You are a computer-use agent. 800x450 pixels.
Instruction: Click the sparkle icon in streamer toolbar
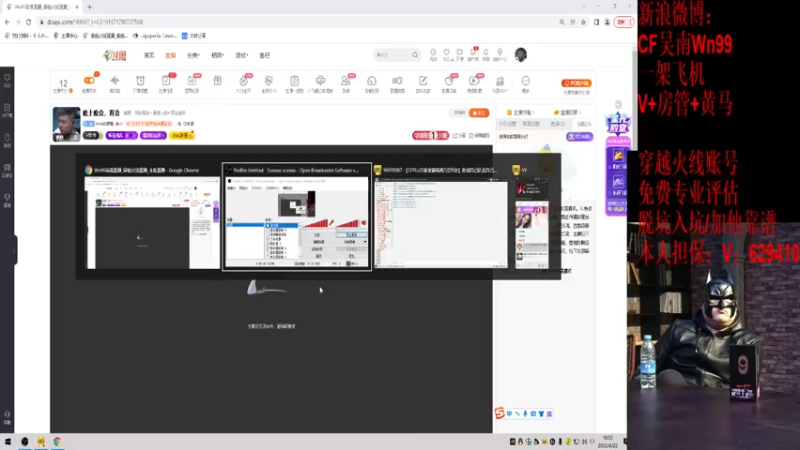[x=115, y=81]
